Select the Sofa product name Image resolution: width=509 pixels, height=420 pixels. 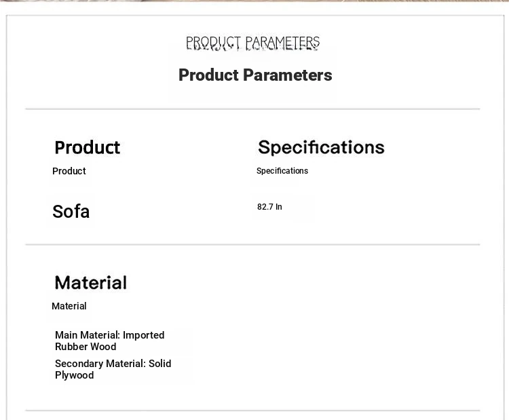tap(71, 212)
